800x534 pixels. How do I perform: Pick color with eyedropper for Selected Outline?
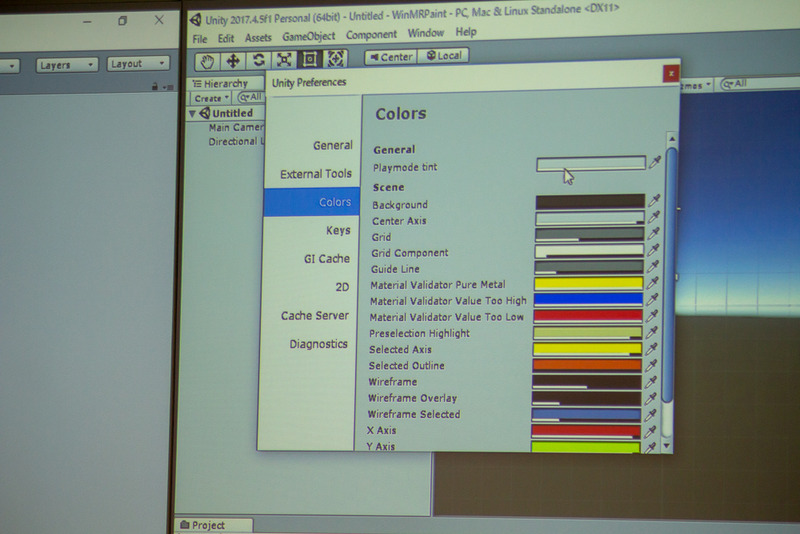click(652, 365)
